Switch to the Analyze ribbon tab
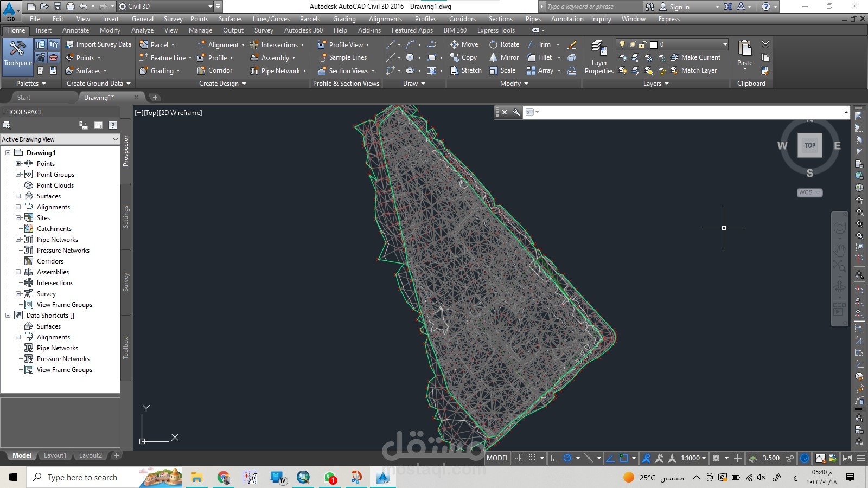The height and width of the screenshot is (488, 868). (x=142, y=30)
